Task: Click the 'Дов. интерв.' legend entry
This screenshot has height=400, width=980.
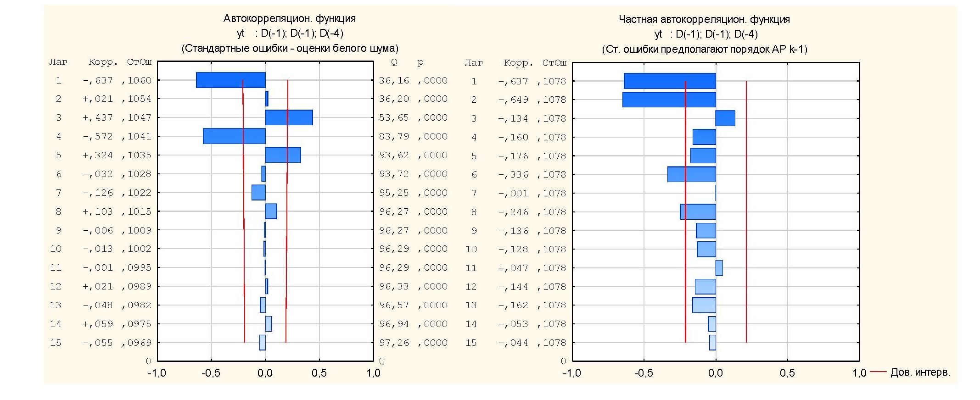Action: click(920, 372)
